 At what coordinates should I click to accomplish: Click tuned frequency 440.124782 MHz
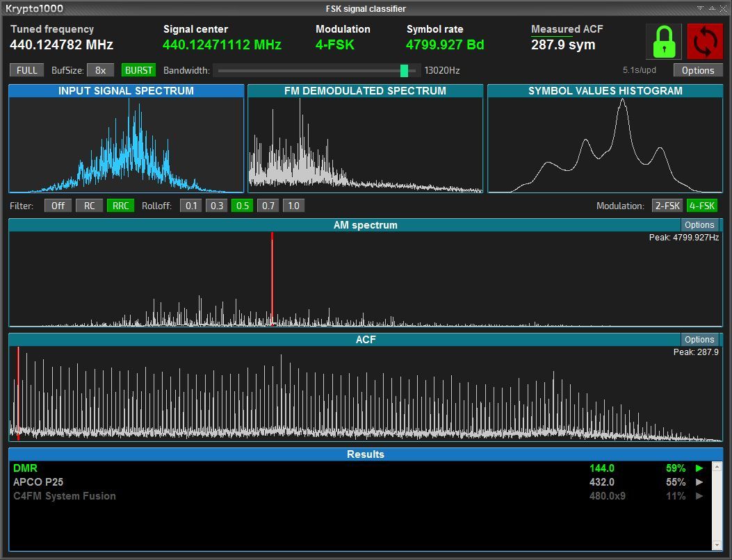point(62,44)
